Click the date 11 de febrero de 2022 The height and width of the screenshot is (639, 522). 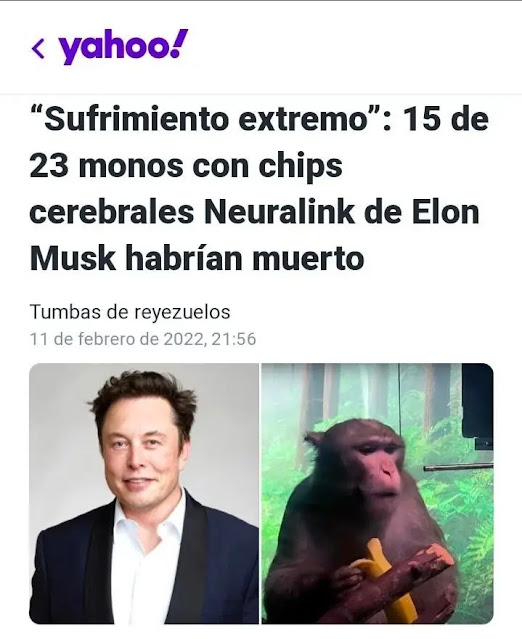(116, 339)
